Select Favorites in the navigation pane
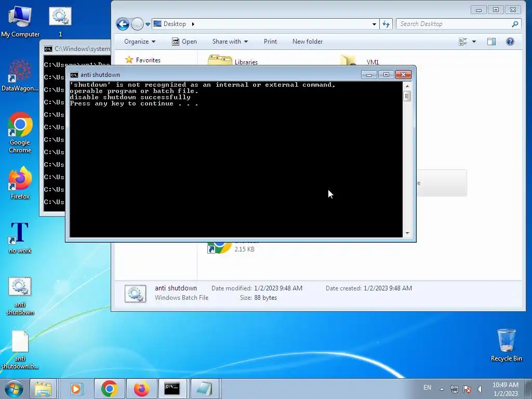Screen dimensions: 532x399 click(148, 60)
